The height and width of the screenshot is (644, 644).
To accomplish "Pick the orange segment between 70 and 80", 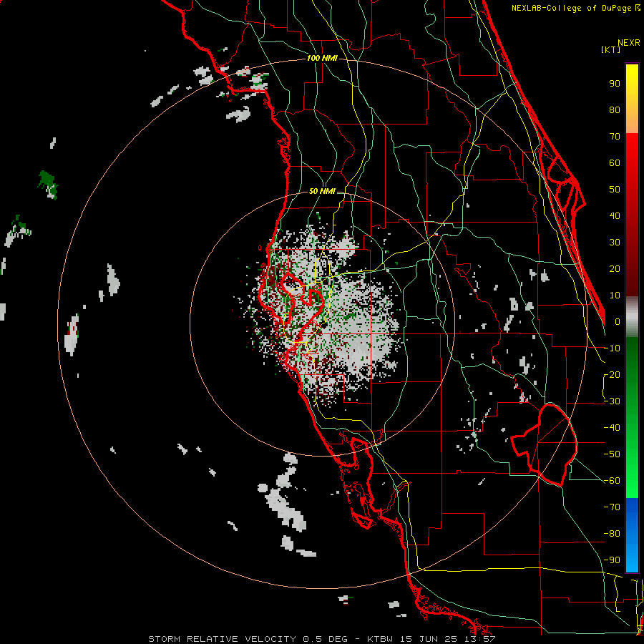I will click(632, 120).
